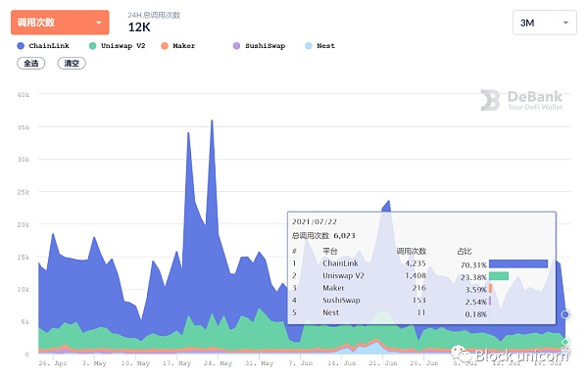The image size is (588, 380).
Task: Select the 21. Jun x-axis label
Action: tap(383, 363)
